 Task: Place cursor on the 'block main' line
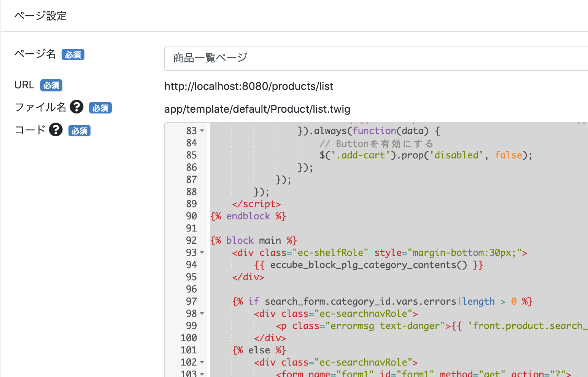coord(254,241)
